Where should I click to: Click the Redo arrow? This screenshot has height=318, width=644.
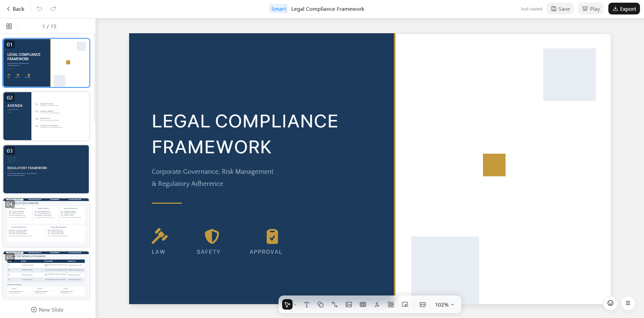point(53,9)
